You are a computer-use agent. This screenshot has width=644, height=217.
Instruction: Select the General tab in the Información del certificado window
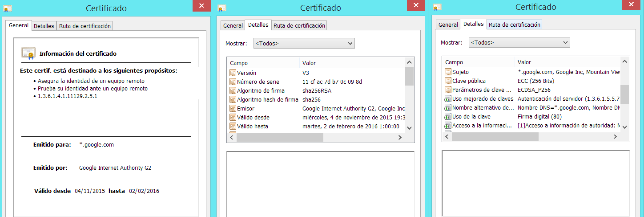(x=19, y=25)
